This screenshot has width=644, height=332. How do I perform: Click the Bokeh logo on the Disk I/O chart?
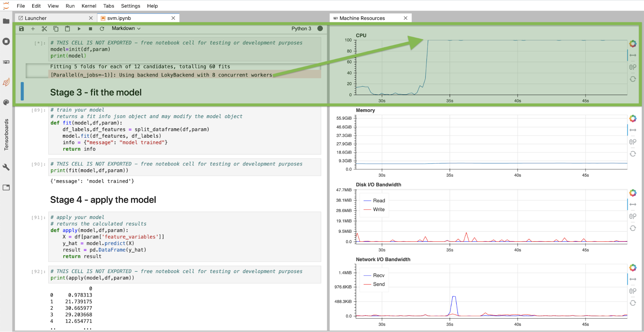click(x=633, y=193)
